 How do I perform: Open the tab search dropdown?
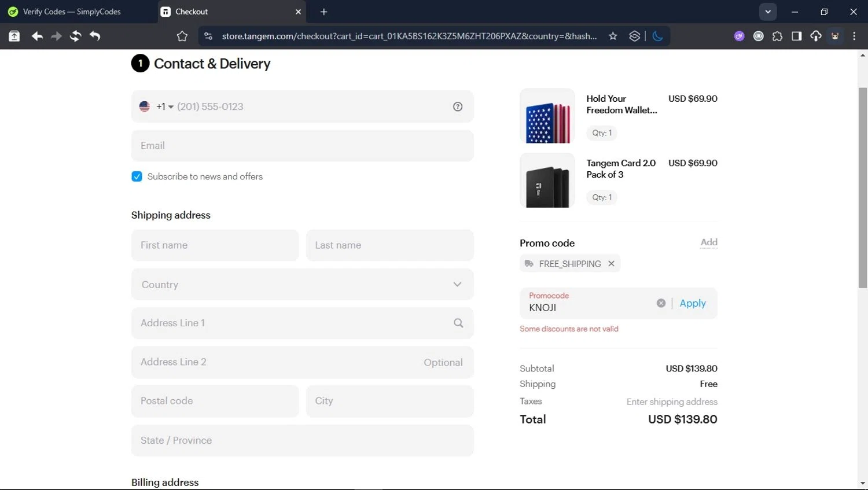768,12
